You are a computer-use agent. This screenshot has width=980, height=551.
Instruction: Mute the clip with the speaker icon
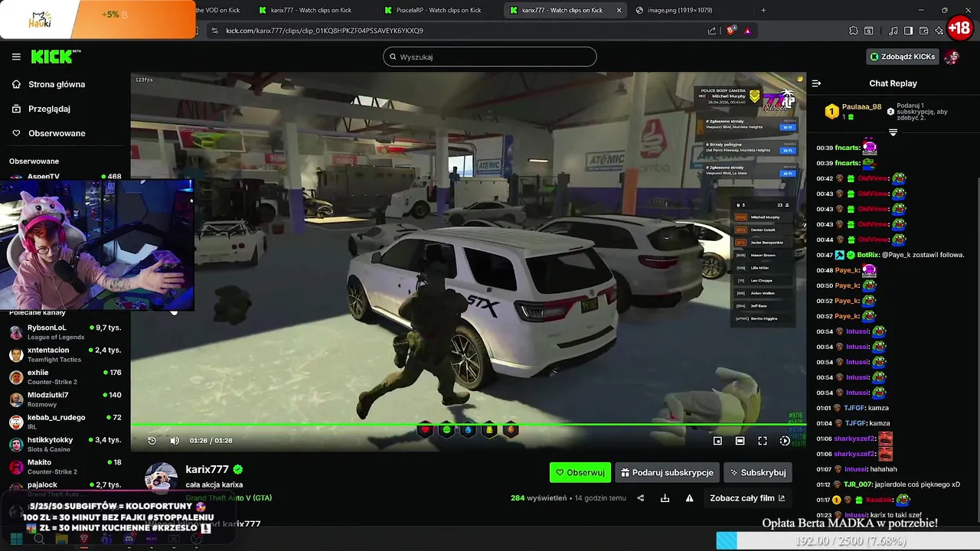click(175, 440)
